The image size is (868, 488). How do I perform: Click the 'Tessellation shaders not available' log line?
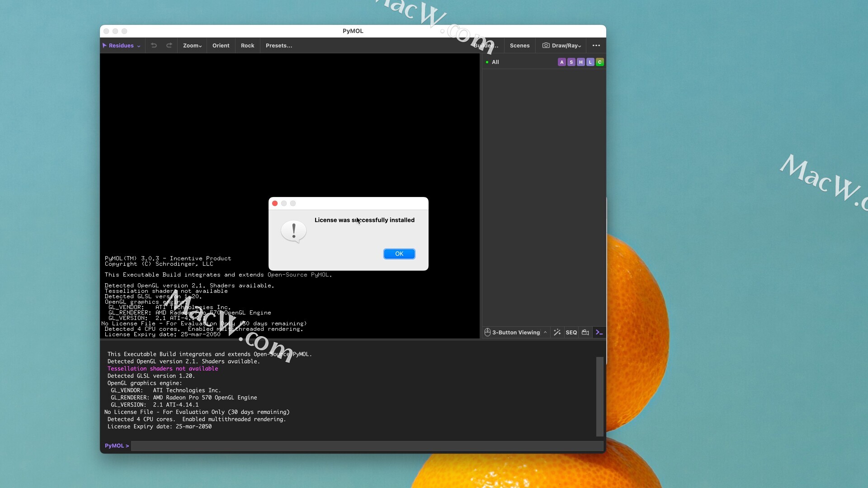tap(163, 369)
